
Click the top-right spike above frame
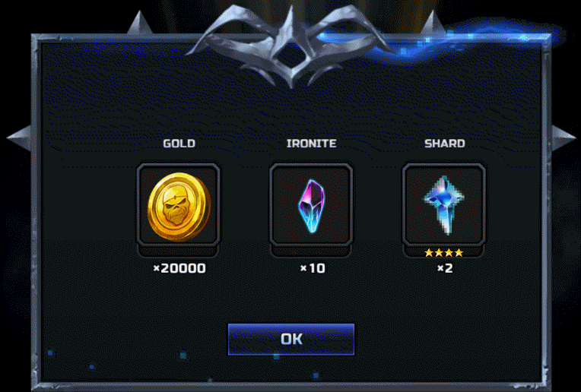(x=433, y=21)
